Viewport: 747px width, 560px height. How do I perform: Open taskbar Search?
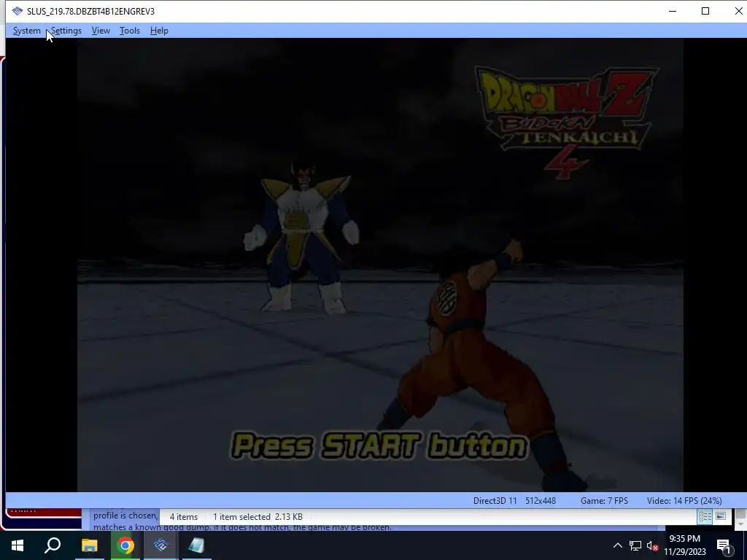point(53,545)
